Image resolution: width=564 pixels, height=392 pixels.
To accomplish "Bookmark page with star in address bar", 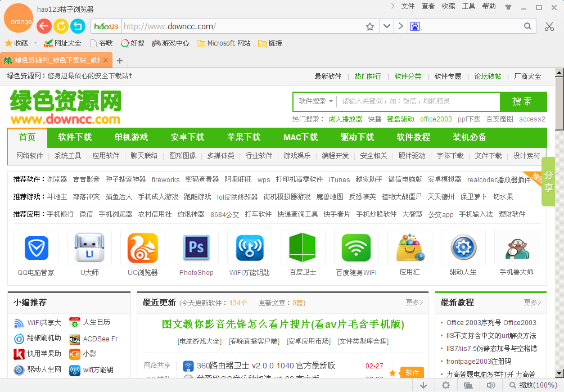I will [369, 26].
